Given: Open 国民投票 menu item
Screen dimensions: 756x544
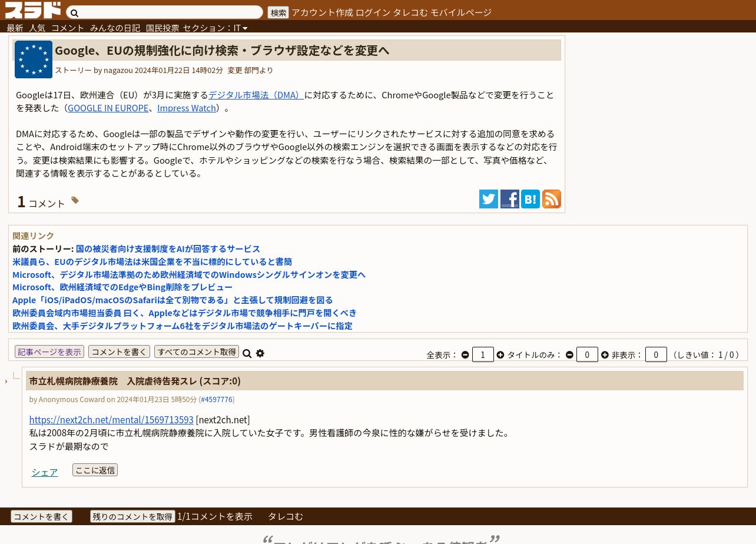Looking at the screenshot, I should [x=163, y=28].
